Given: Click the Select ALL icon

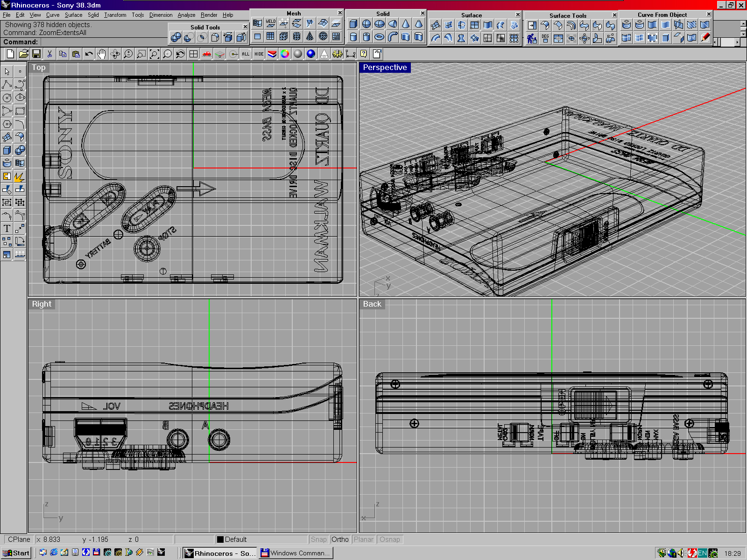Looking at the screenshot, I should (246, 54).
